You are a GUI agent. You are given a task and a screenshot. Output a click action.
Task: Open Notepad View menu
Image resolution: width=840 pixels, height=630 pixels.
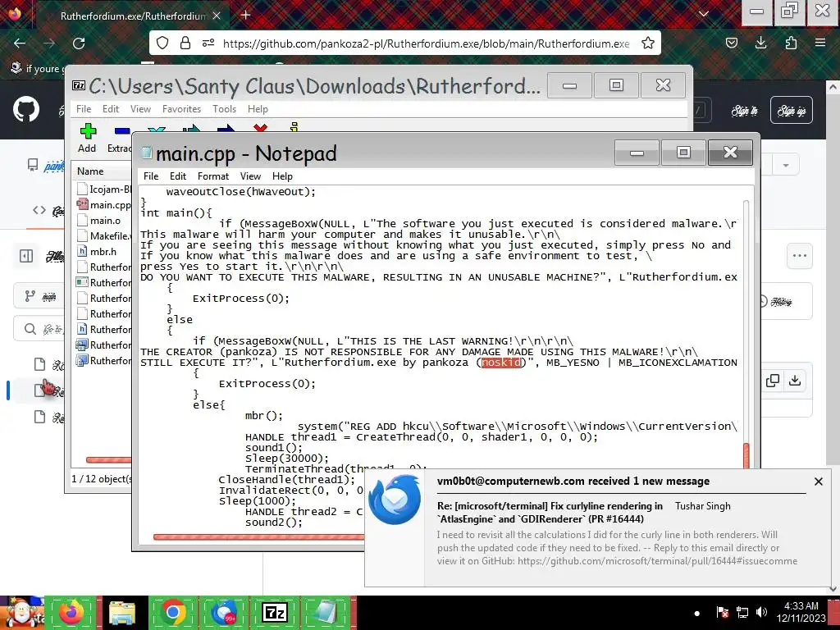[x=250, y=176]
